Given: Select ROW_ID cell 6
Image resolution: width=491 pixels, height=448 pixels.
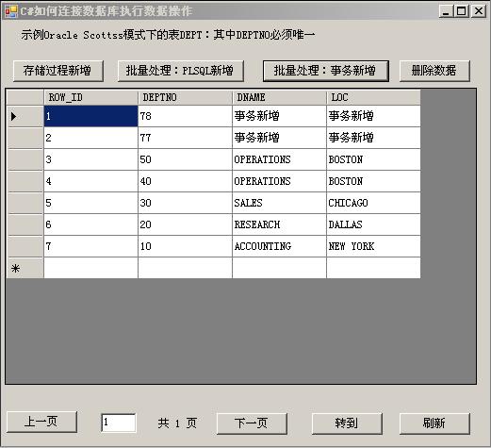Looking at the screenshot, I should point(90,224).
